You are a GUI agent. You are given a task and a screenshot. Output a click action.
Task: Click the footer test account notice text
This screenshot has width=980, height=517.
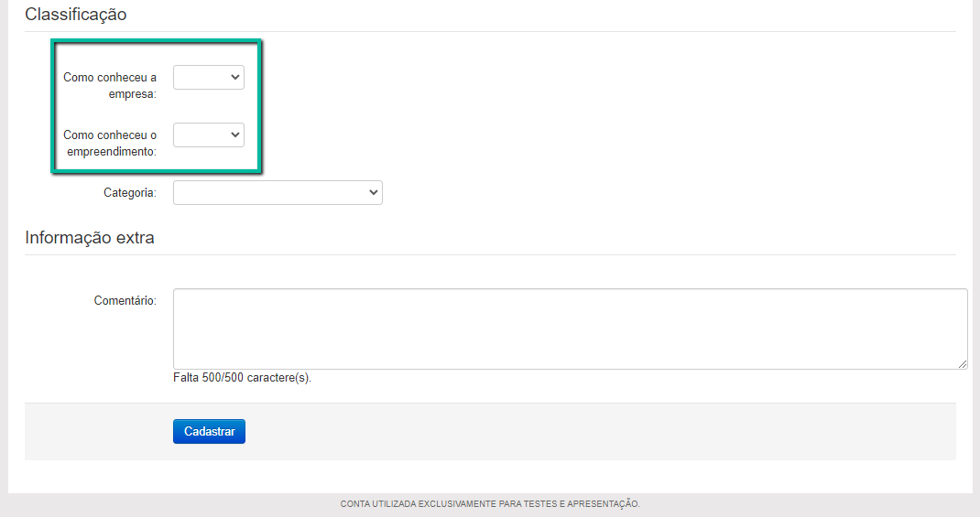(490, 504)
